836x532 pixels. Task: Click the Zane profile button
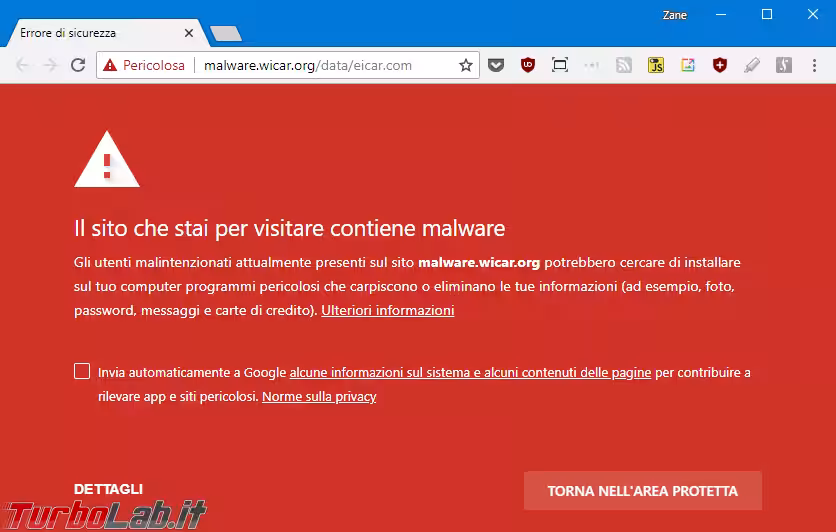(x=674, y=15)
